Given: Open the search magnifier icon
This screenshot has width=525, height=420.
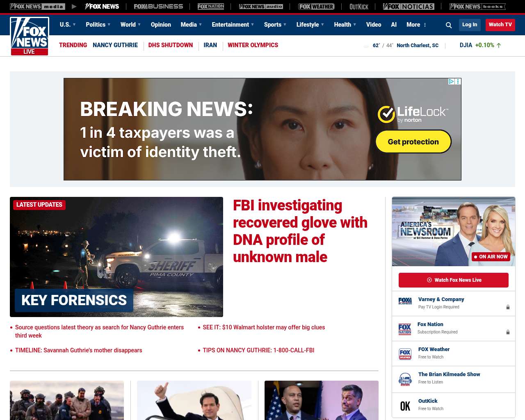Looking at the screenshot, I should (449, 25).
